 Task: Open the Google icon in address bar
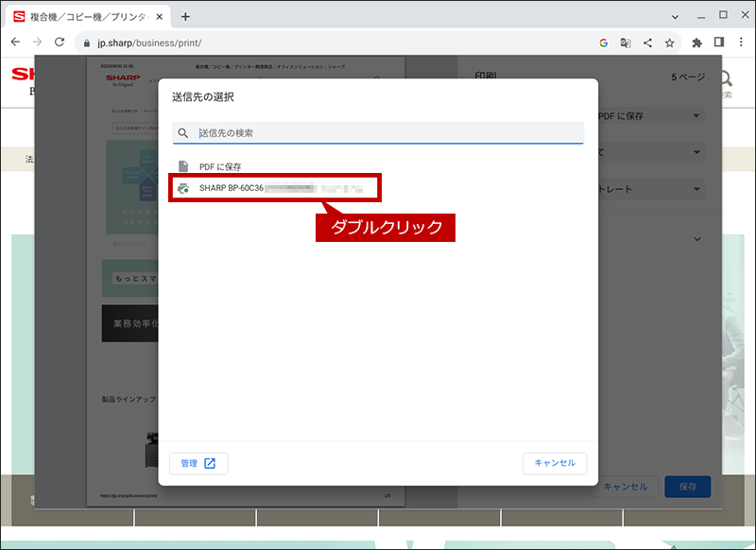tap(603, 43)
